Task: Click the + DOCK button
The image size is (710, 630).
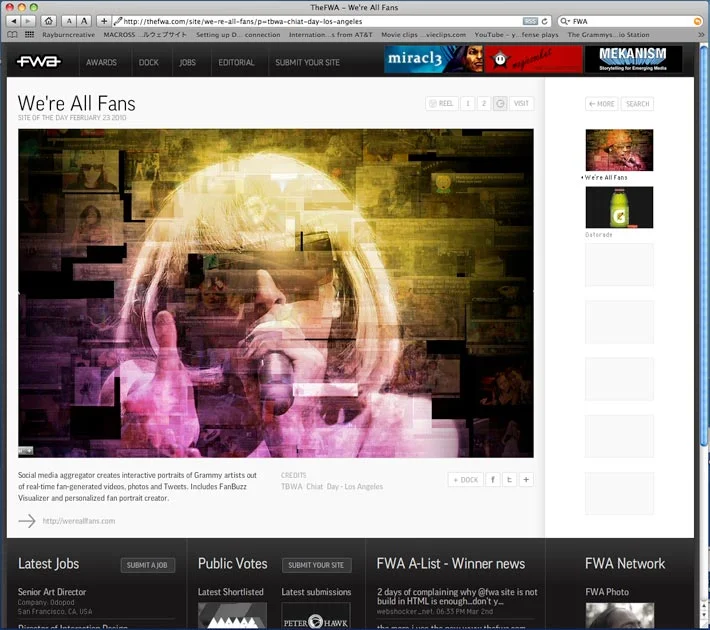Action: click(x=465, y=480)
